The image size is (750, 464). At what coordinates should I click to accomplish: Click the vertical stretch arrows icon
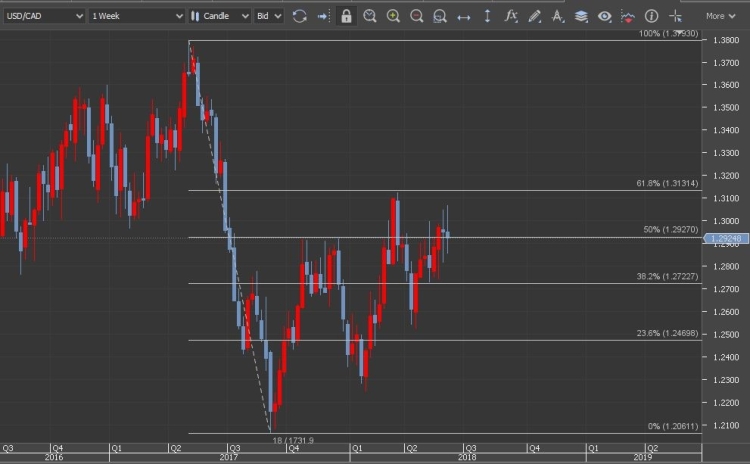(487, 16)
